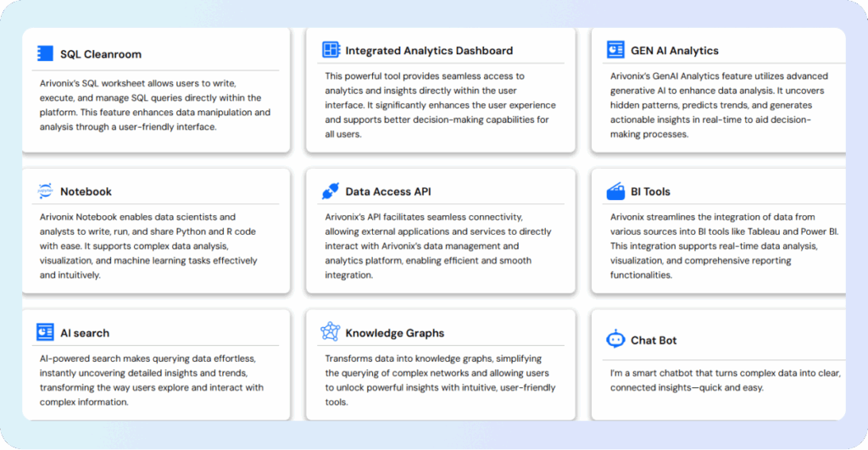Click the SQL Cleanroom notebook icon
Viewport: 868px width, 450px height.
[x=46, y=53]
